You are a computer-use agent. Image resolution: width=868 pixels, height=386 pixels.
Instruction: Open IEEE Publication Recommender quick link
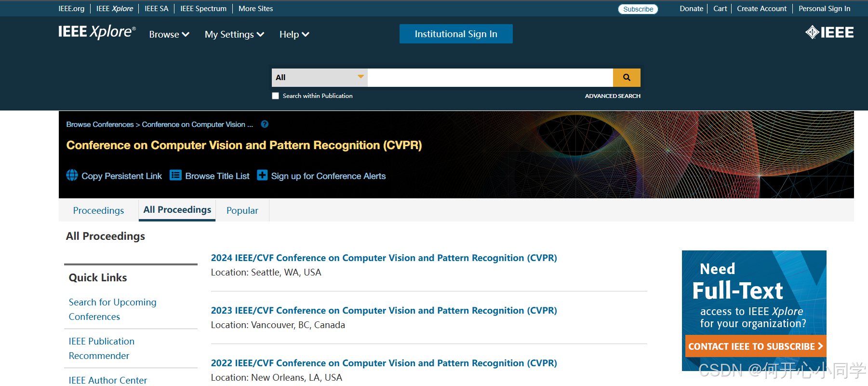tap(101, 348)
